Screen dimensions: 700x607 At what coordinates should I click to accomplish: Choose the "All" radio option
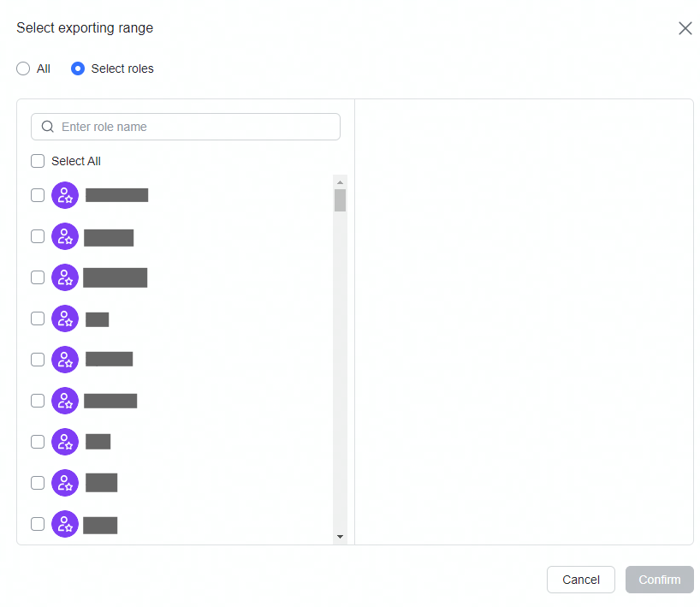coord(23,68)
